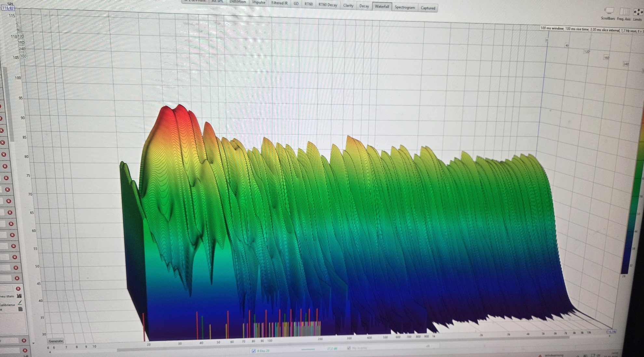The height and width of the screenshot is (357, 644).
Task: Open the Clarity tab
Action: pos(348,6)
